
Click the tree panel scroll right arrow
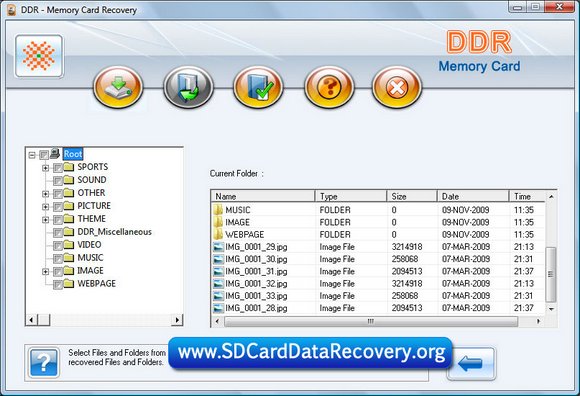(x=177, y=320)
